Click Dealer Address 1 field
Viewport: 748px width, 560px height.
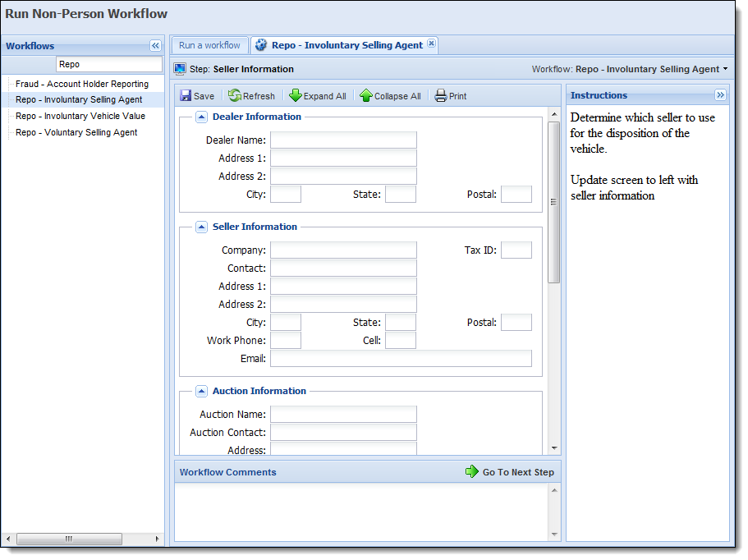coord(343,158)
